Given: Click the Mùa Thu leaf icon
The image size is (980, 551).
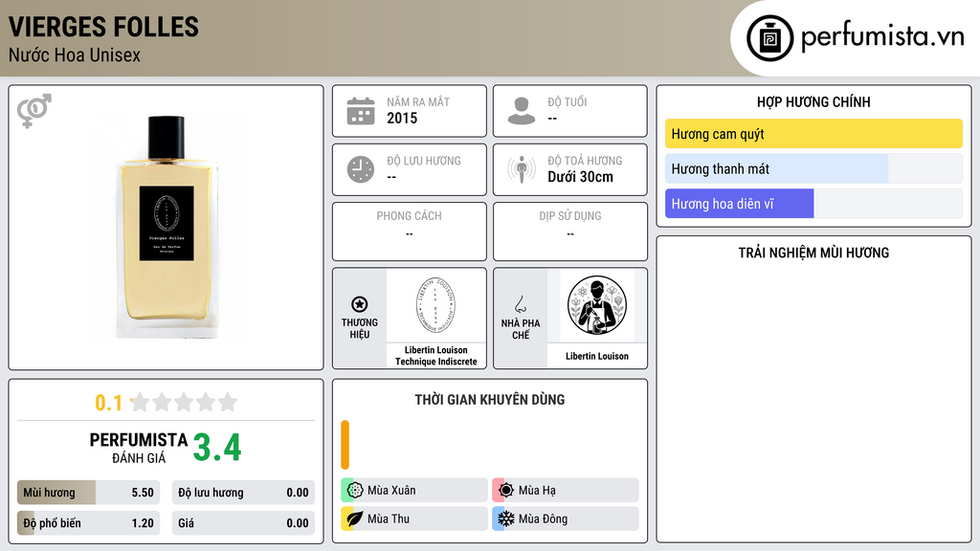Looking at the screenshot, I should [354, 518].
